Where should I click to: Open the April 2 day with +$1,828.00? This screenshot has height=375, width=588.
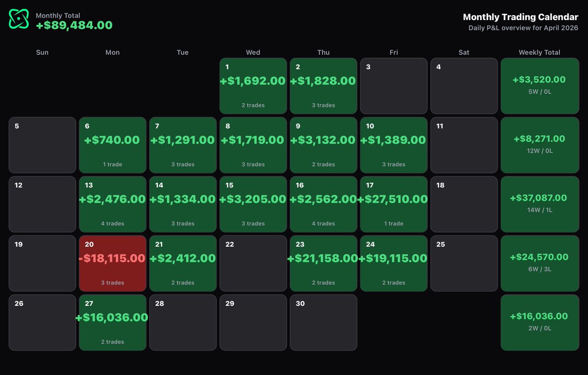click(323, 86)
